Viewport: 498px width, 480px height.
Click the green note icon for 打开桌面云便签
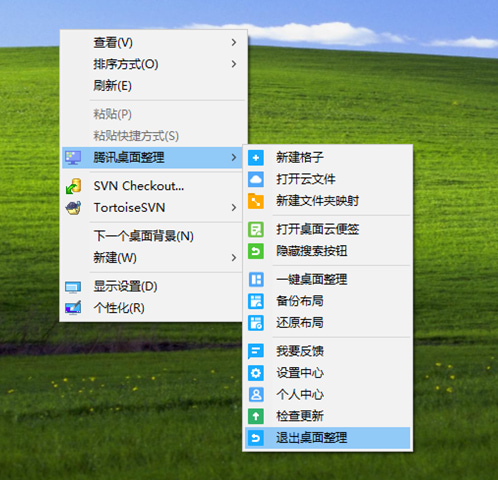[x=256, y=229]
